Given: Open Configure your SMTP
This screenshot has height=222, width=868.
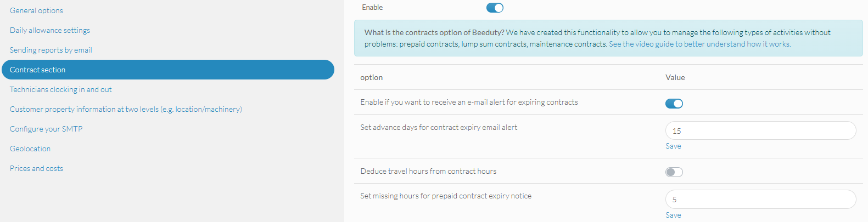Looking at the screenshot, I should pyautogui.click(x=46, y=129).
